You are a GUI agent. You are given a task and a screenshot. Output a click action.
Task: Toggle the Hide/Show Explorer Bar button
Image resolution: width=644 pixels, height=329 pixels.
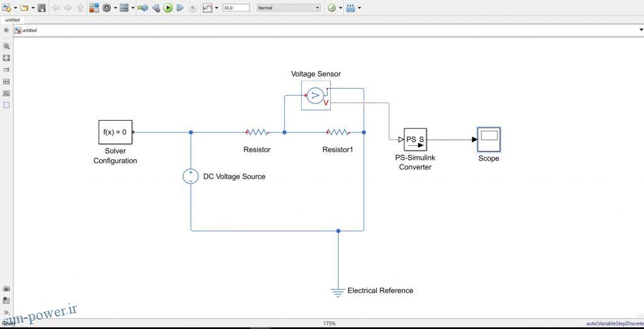(6, 30)
